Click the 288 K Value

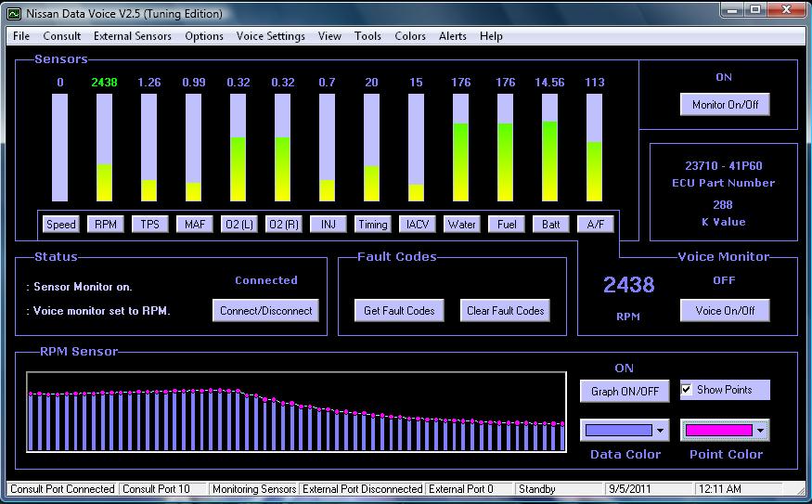(723, 204)
